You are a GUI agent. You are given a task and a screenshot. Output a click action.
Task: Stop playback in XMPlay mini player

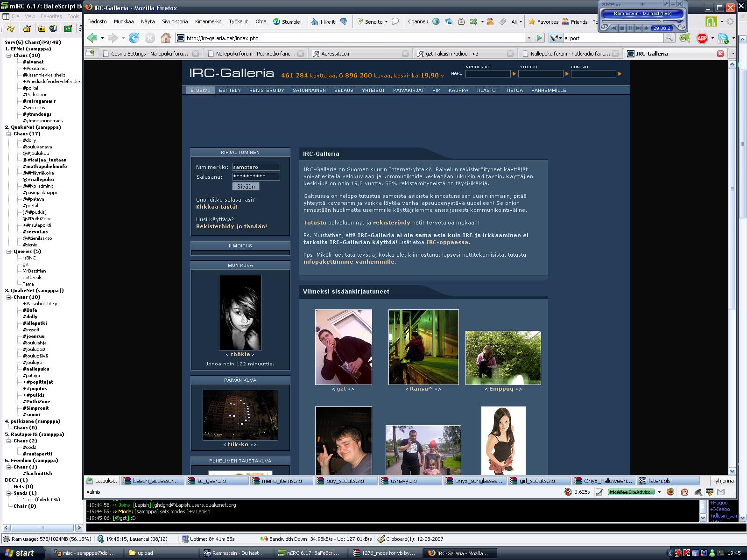(x=622, y=28)
